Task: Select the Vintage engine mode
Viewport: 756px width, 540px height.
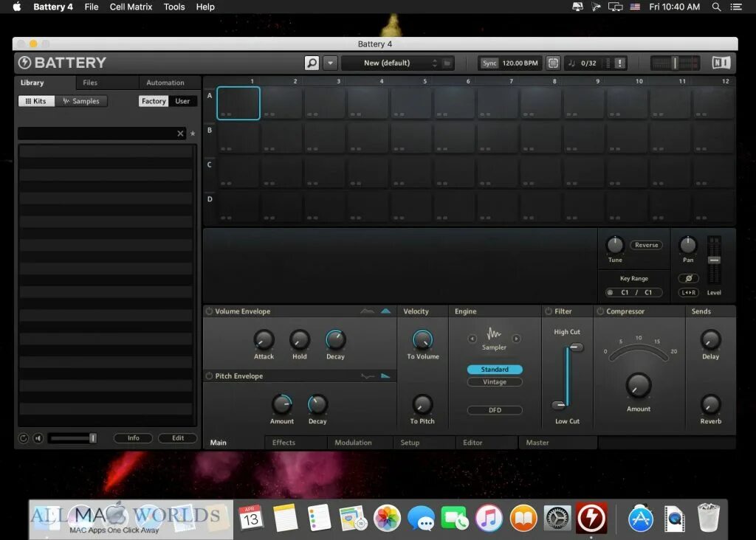Action: tap(495, 382)
